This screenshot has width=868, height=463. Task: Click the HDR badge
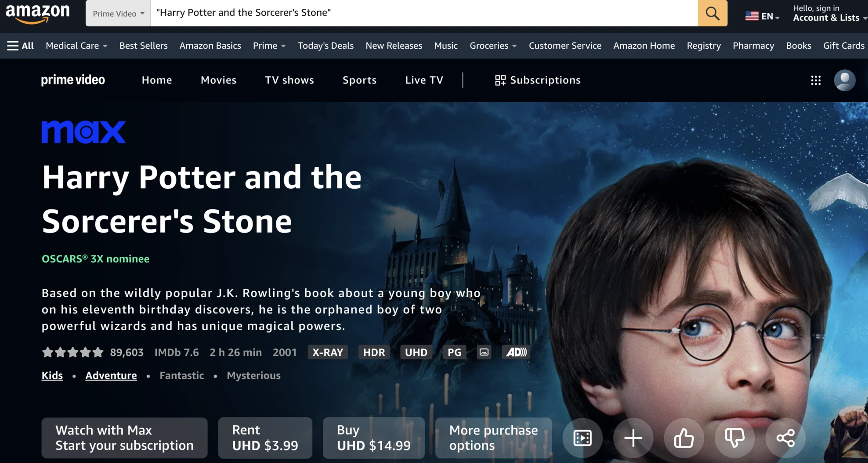coord(374,352)
